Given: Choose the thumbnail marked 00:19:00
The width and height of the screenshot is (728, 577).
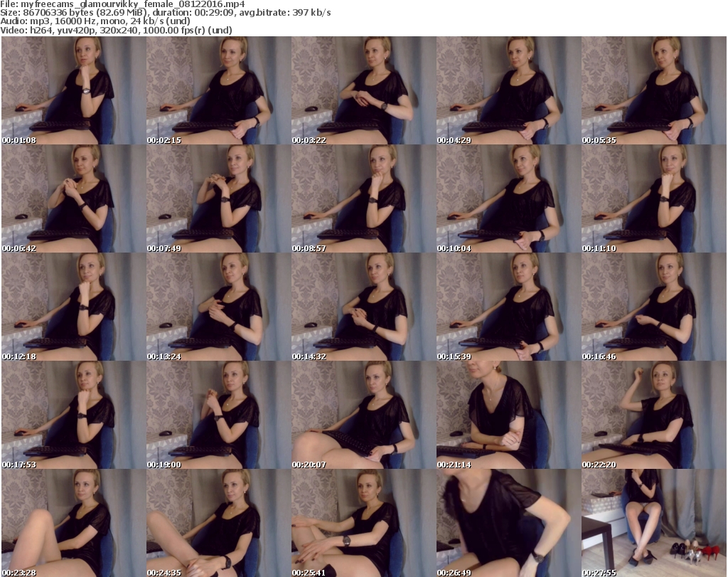Looking at the screenshot, I should (219, 415).
